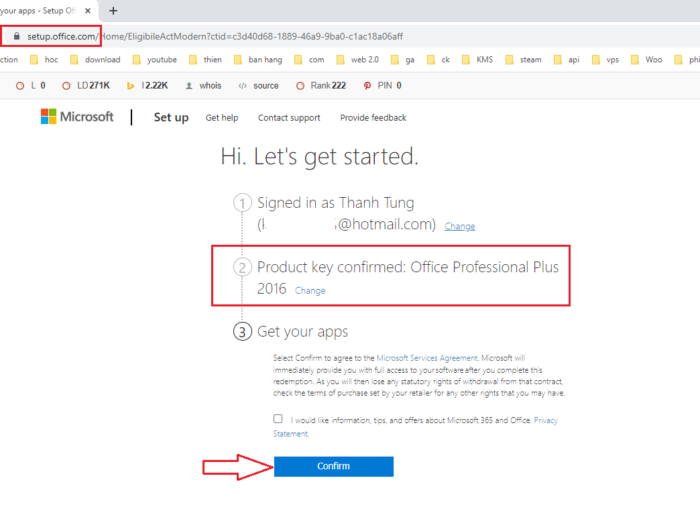The image size is (700, 525).
Task: Tick the Microsoft 365 offers checkbox
Action: point(278,419)
